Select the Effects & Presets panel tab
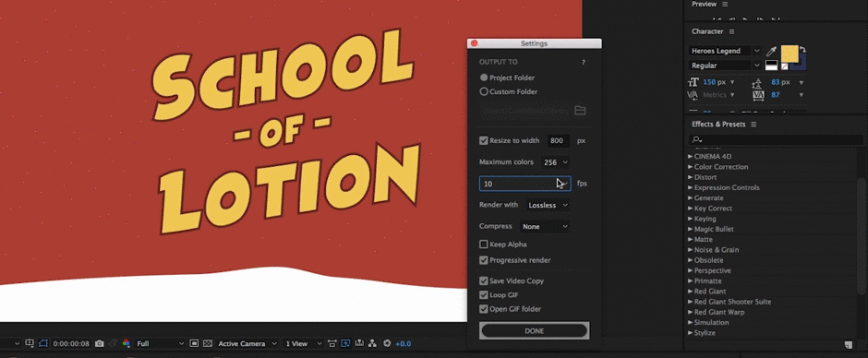Image resolution: width=868 pixels, height=358 pixels. (x=718, y=125)
